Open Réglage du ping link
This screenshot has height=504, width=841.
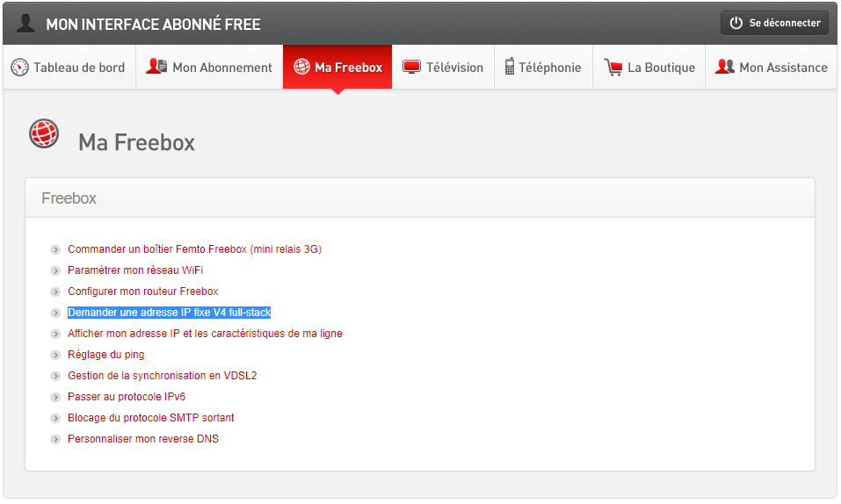pyautogui.click(x=105, y=355)
